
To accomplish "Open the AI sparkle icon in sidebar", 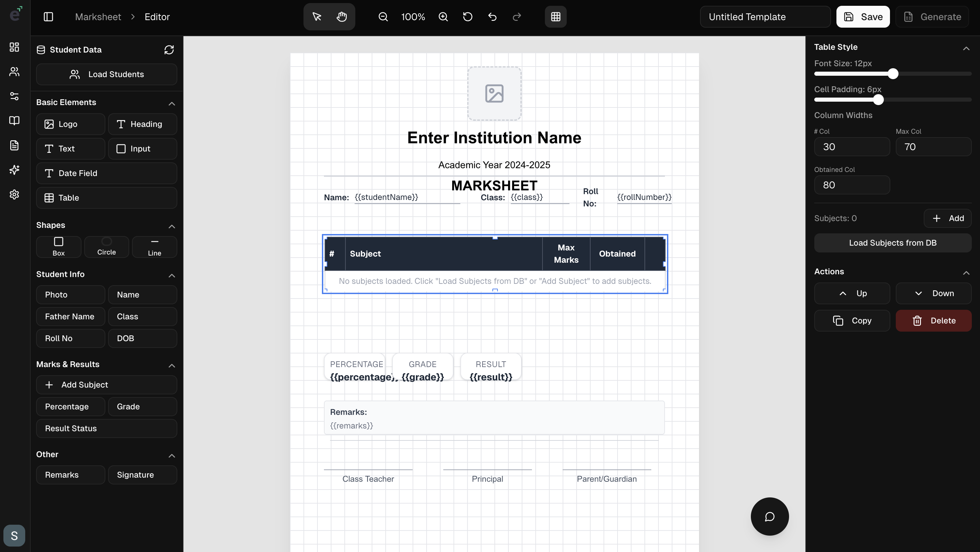I will (14, 170).
